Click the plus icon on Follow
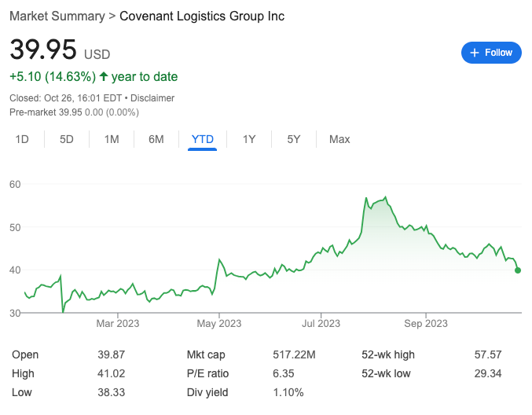This screenshot has width=532, height=415. 474,53
